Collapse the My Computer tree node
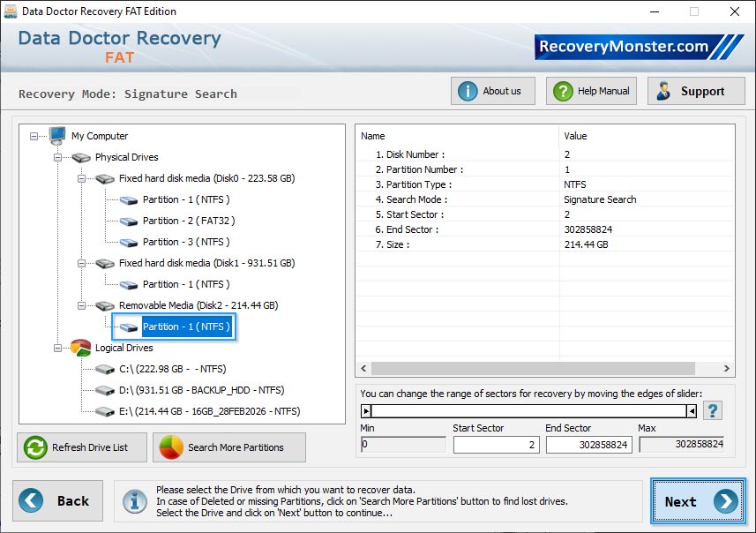 coord(33,136)
